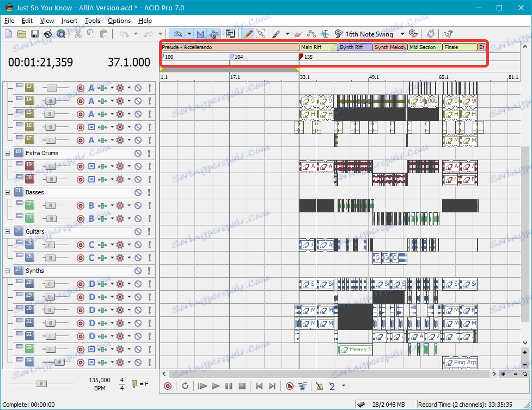Open track 15 Track FX icon
Screen dimensions: 532x410
(102, 114)
